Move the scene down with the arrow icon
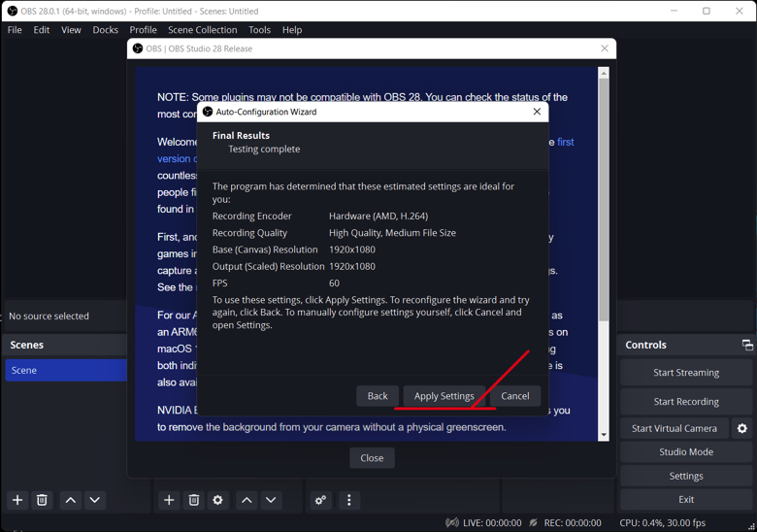 tap(95, 500)
